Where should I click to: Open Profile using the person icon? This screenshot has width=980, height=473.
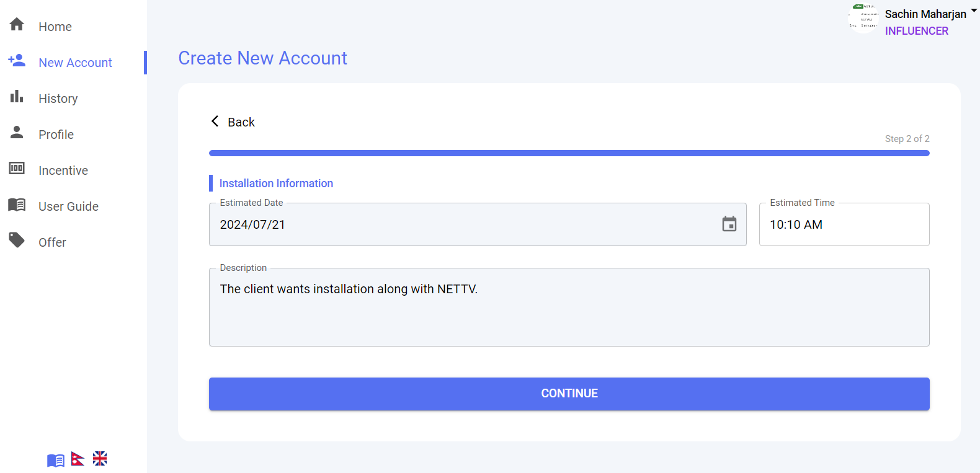pyautogui.click(x=16, y=133)
